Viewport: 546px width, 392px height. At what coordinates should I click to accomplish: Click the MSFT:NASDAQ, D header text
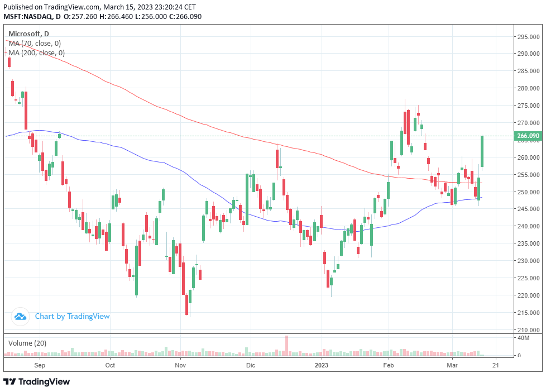[32, 16]
